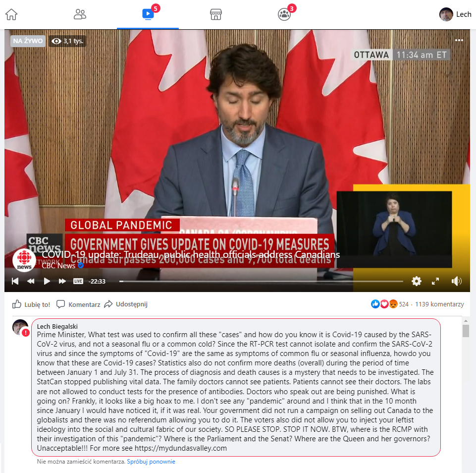This screenshot has width=476, height=473.
Task: Open the Watch video tab
Action: tap(148, 14)
